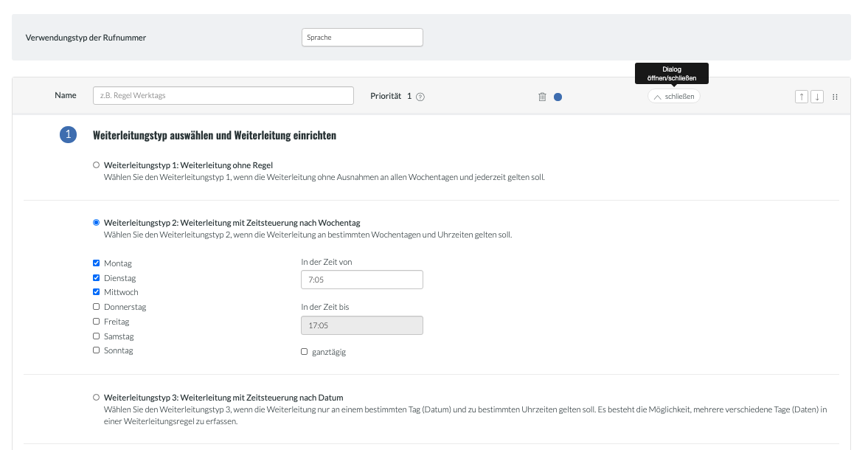
Task: Select Weiterleitungstyp 3 radio button
Action: pyautogui.click(x=97, y=397)
